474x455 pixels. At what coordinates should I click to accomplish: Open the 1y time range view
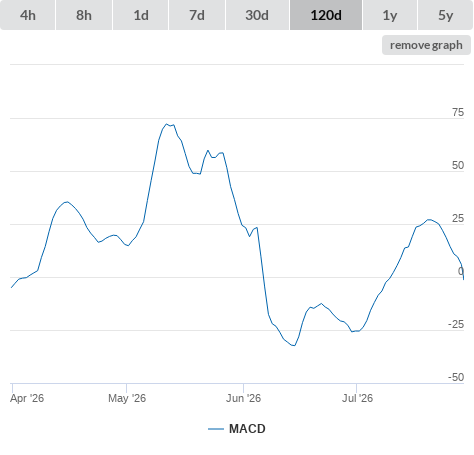click(x=390, y=15)
